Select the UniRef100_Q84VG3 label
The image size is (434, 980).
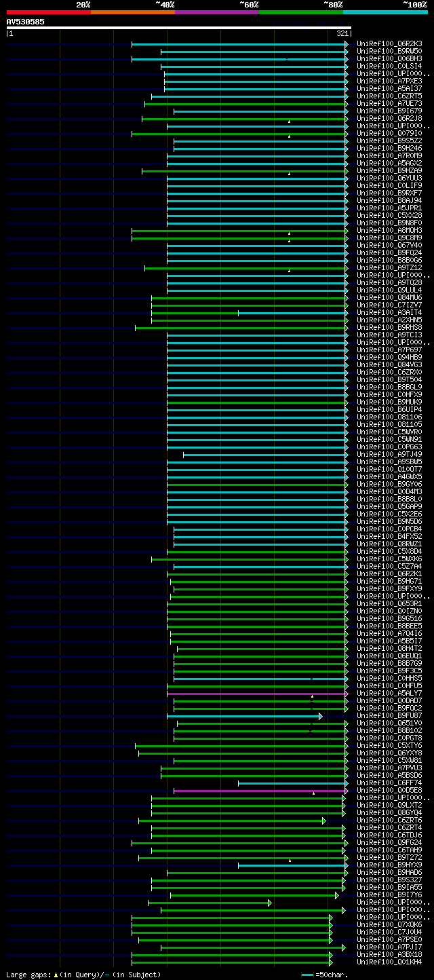389,365
